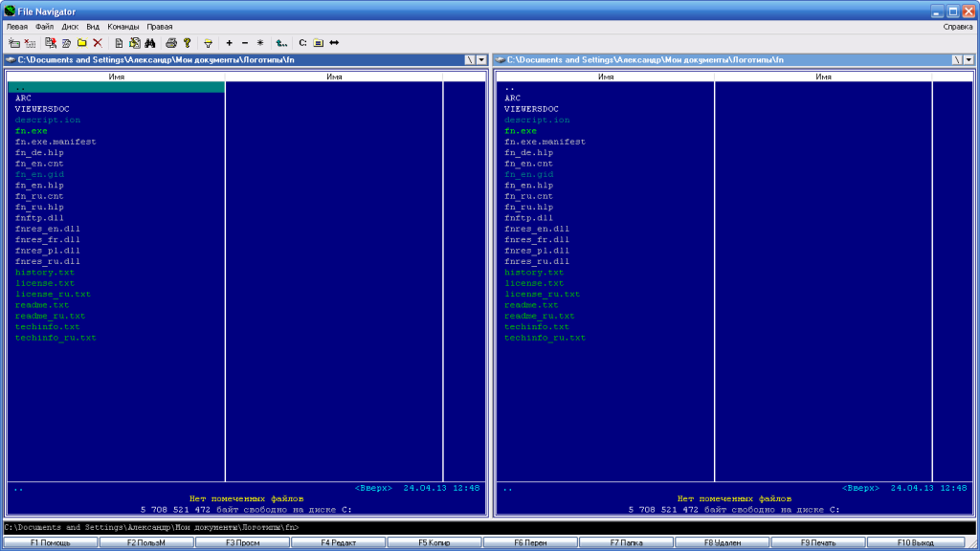Open the Команды menu
980x551 pixels.
coord(123,27)
